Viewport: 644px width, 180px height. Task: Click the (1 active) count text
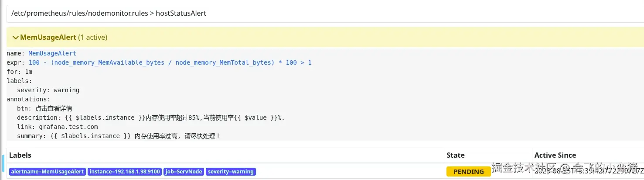(92, 38)
